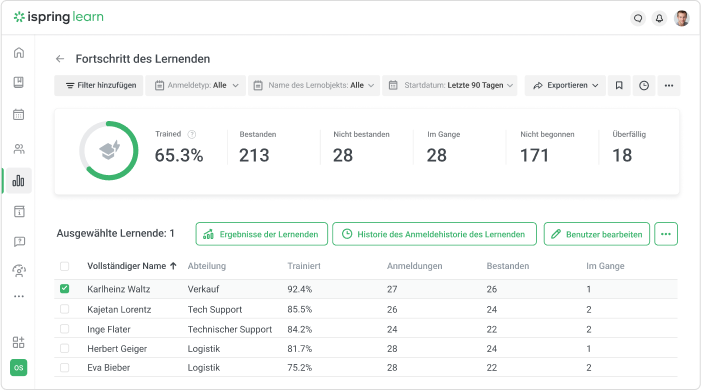Image resolution: width=701 pixels, height=390 pixels.
Task: Go back with the left arrow
Action: point(60,59)
